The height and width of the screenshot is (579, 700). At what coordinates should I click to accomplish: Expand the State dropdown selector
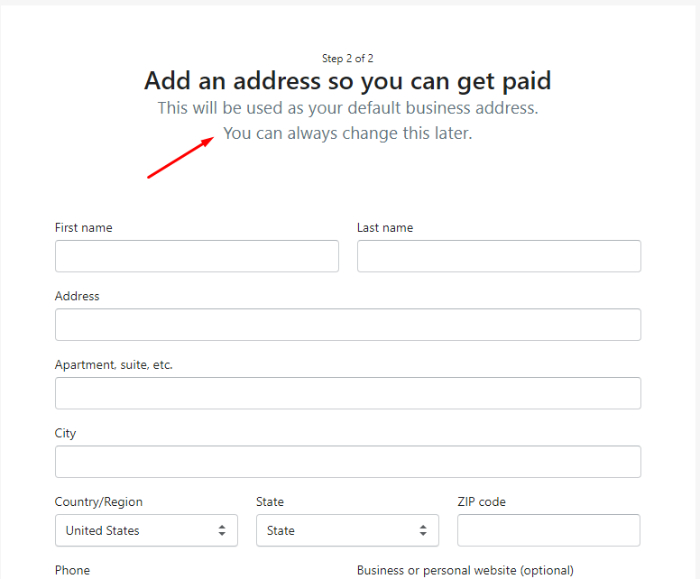coord(347,530)
